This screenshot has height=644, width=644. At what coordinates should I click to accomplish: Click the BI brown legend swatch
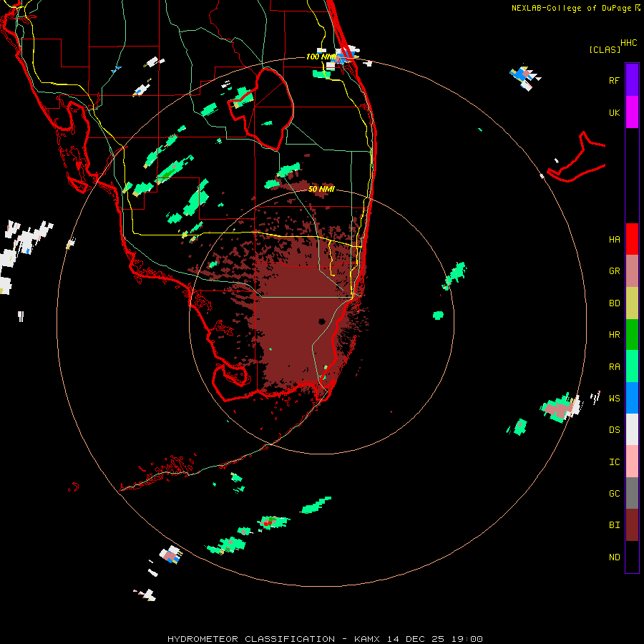pyautogui.click(x=632, y=525)
